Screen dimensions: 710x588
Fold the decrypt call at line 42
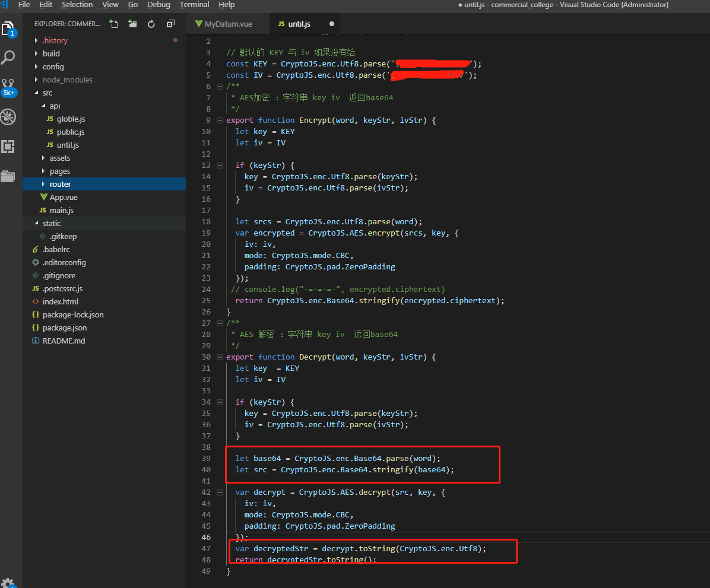point(220,492)
